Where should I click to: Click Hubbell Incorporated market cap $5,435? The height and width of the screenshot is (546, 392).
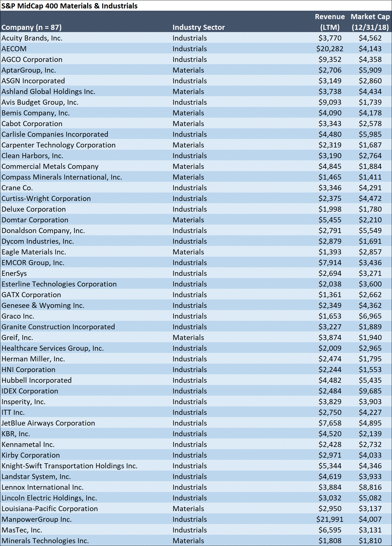370,380
